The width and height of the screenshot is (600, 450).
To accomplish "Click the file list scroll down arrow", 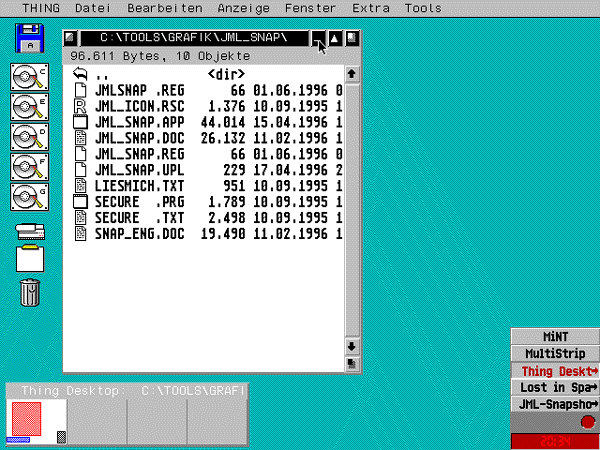I will click(351, 347).
